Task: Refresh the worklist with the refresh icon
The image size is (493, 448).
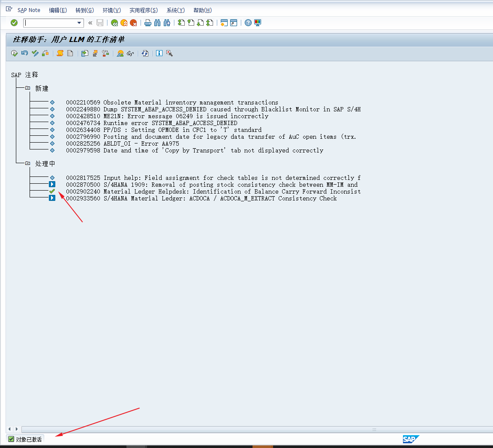Action: (x=144, y=54)
